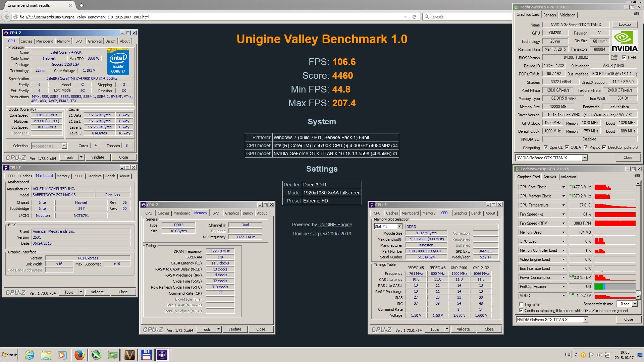Click the browser address bar URL
Image resolution: width=644 pixels, height=362 pixels.
coord(84,17)
